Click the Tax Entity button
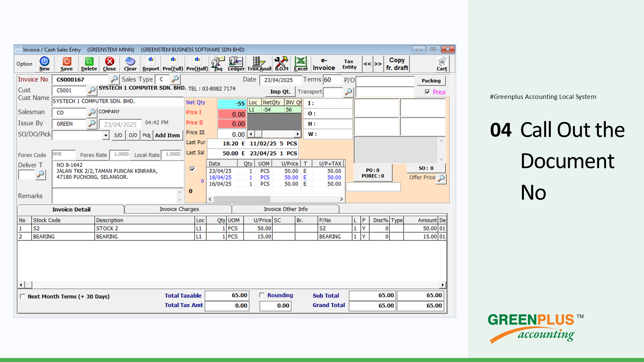 (x=349, y=64)
